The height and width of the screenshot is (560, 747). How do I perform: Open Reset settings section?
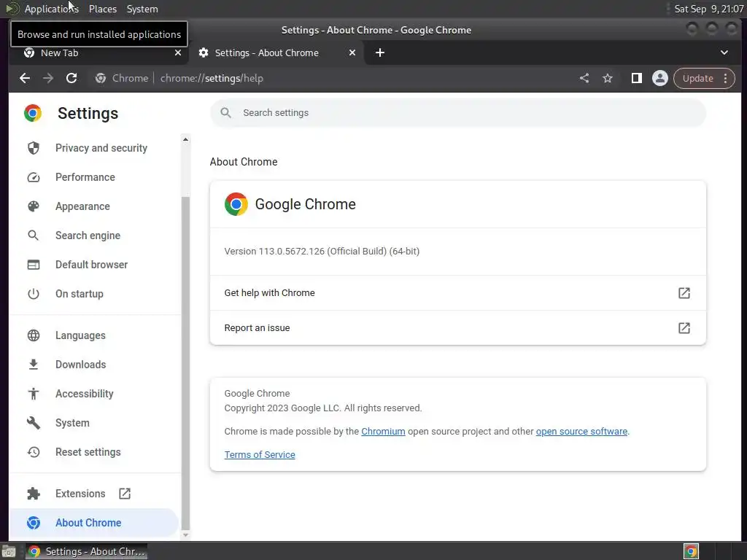(94, 452)
